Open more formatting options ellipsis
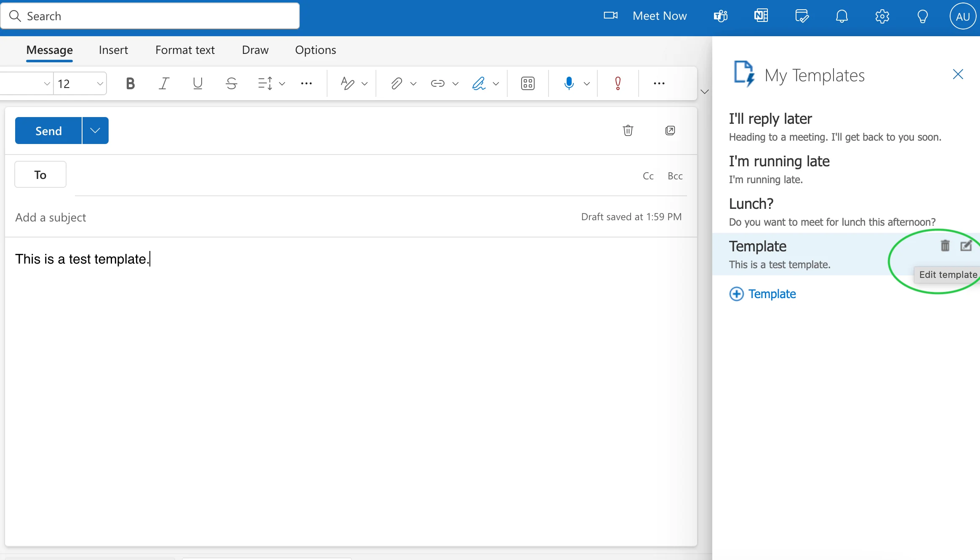 [x=306, y=83]
